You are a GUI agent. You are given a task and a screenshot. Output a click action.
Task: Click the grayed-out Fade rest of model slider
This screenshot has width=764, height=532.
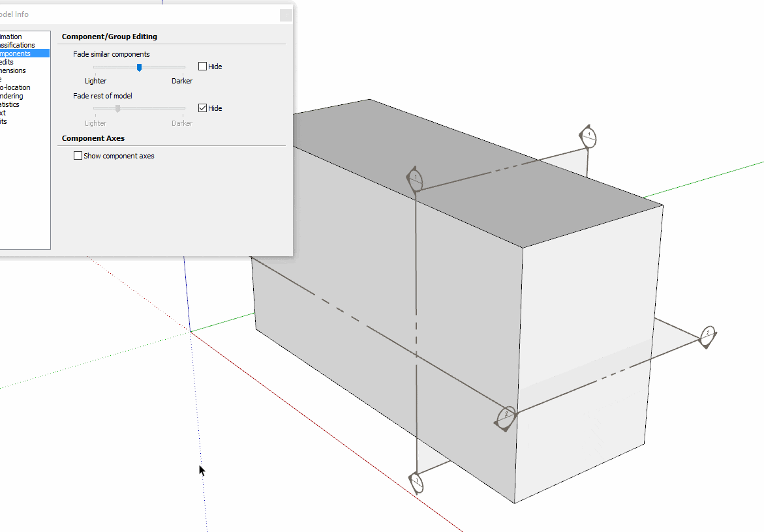coord(117,108)
